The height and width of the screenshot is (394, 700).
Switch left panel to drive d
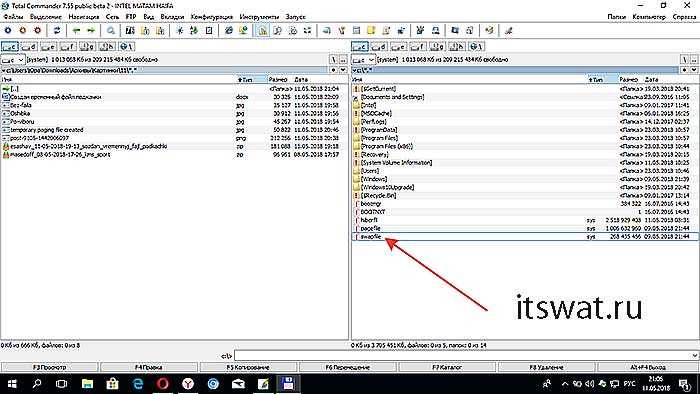pos(29,46)
